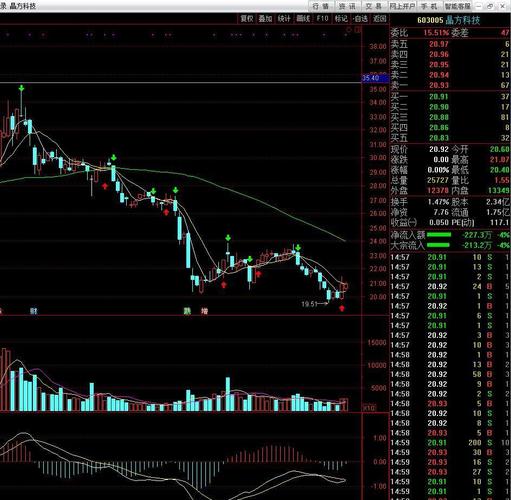This screenshot has width=511, height=500.
Task: Click the 总量 25727 volume value
Action: [x=438, y=180]
